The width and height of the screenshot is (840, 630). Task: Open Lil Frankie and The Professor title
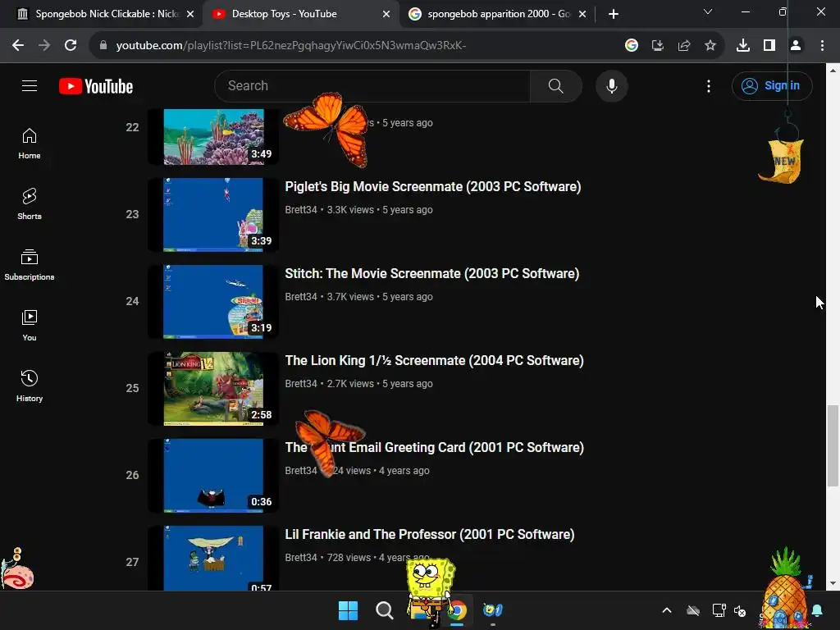click(x=430, y=534)
